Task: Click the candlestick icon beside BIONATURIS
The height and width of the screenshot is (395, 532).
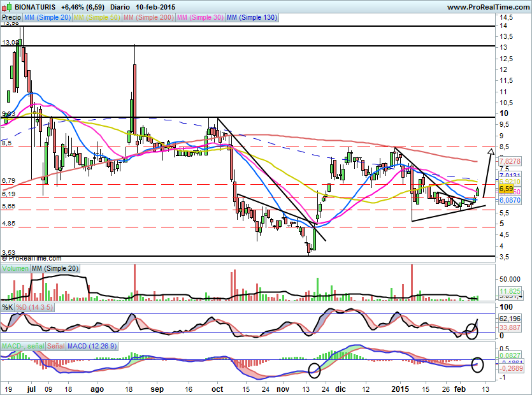Action: (5, 6)
